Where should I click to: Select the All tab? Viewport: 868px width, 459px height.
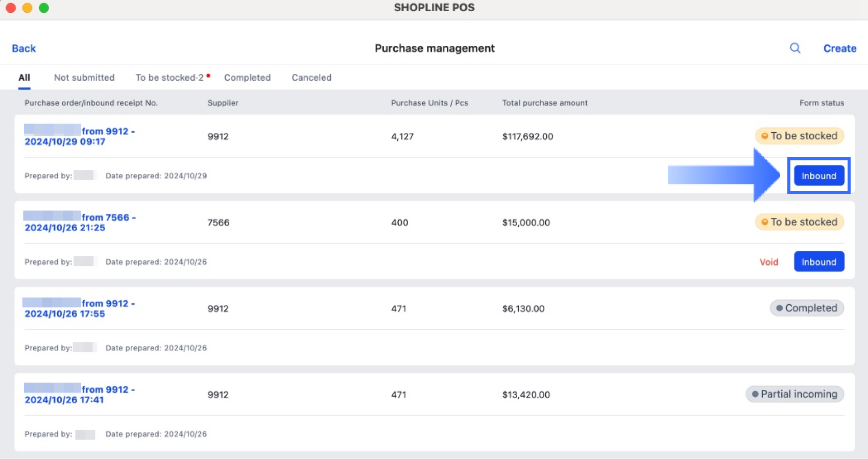tap(24, 78)
